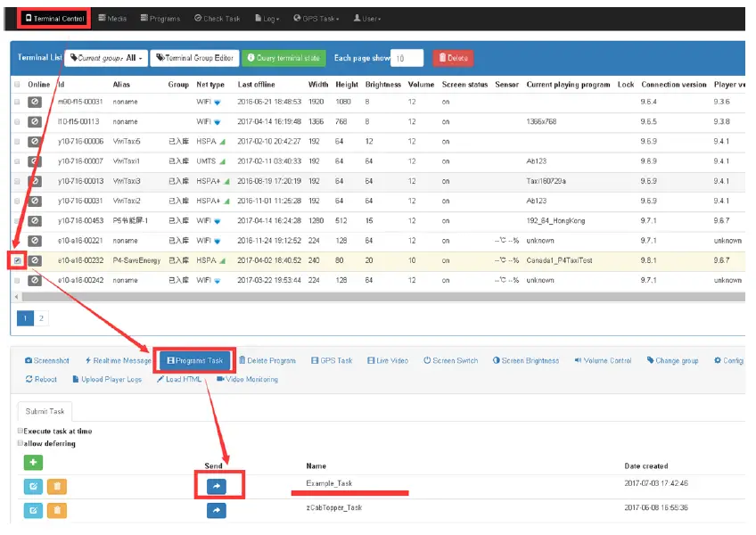The height and width of the screenshot is (535, 756).
Task: Click orange trash icon for Example_Task
Action: coord(55,486)
